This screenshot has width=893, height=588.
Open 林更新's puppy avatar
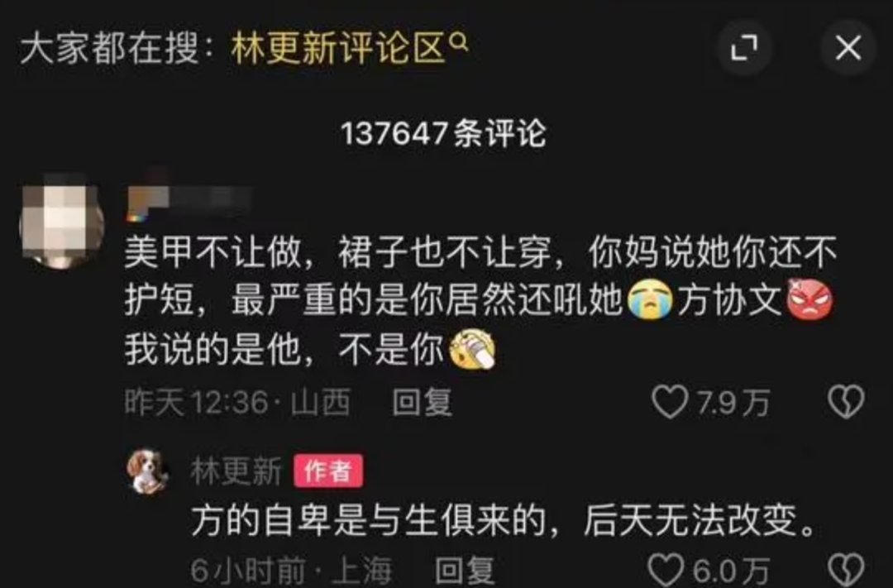147,471
